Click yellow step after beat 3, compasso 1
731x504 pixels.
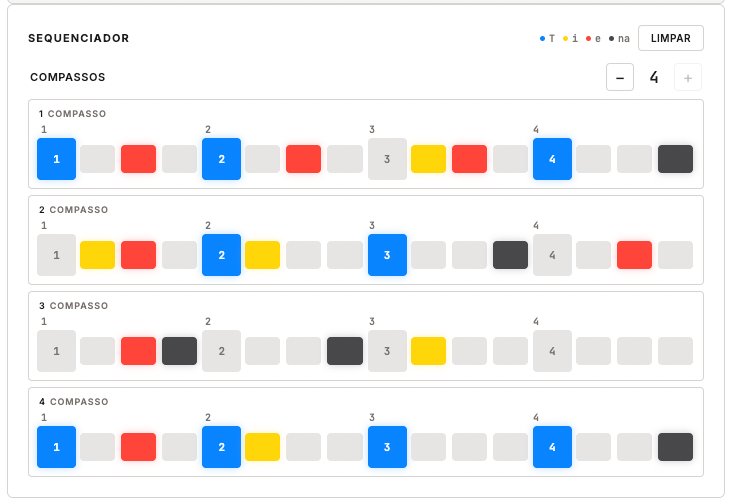pos(428,159)
